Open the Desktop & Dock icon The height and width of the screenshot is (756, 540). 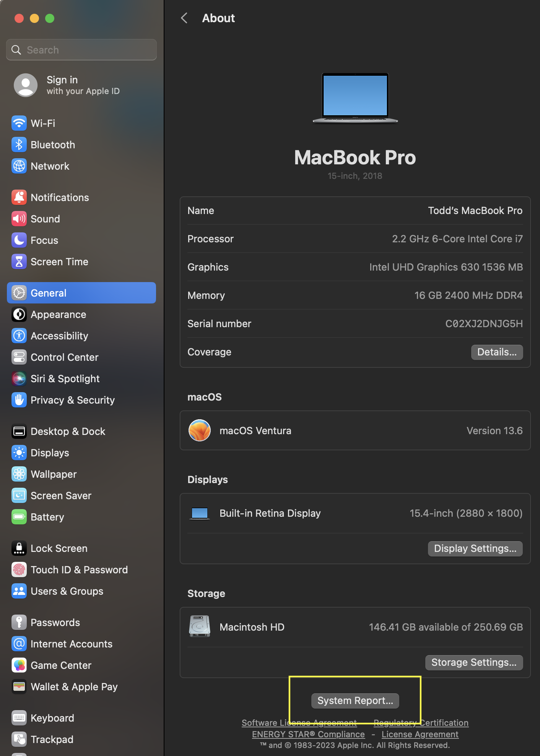19,431
